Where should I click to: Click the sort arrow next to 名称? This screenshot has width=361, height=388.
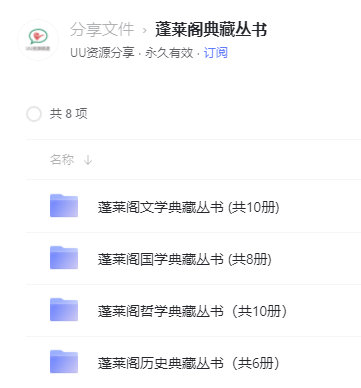[x=88, y=160]
